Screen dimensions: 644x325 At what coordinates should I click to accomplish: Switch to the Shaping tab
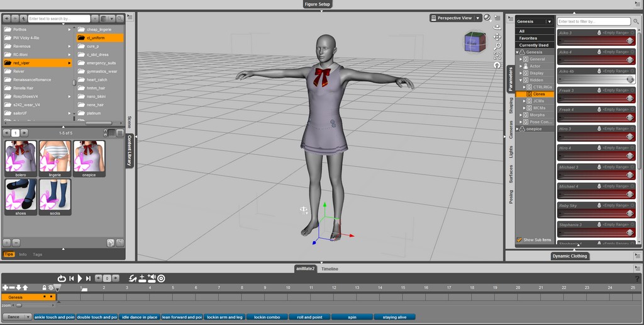511,106
